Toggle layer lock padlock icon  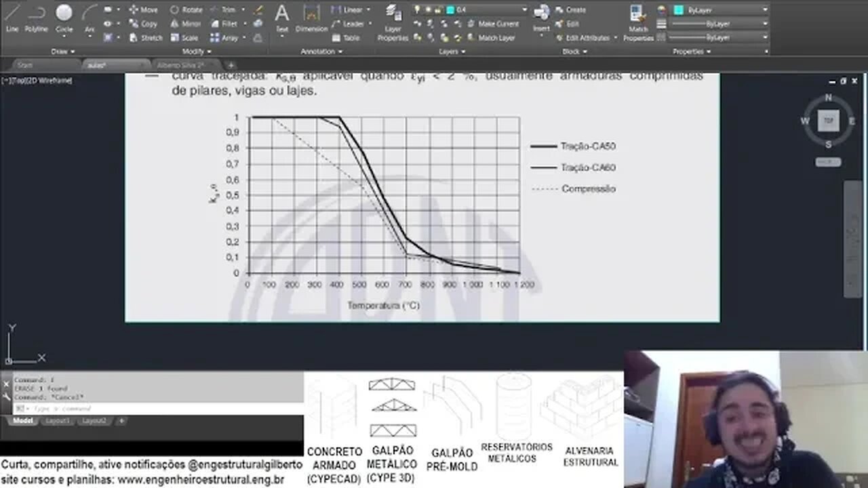coord(439,9)
